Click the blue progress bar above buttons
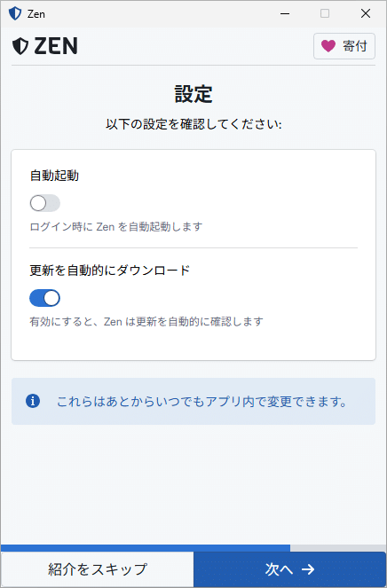 click(x=146, y=548)
